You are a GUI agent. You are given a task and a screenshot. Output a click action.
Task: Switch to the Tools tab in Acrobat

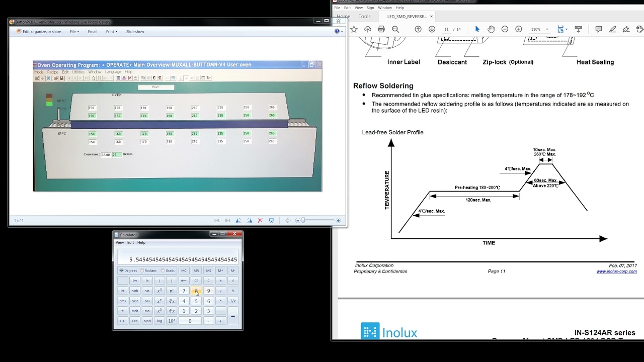click(364, 16)
